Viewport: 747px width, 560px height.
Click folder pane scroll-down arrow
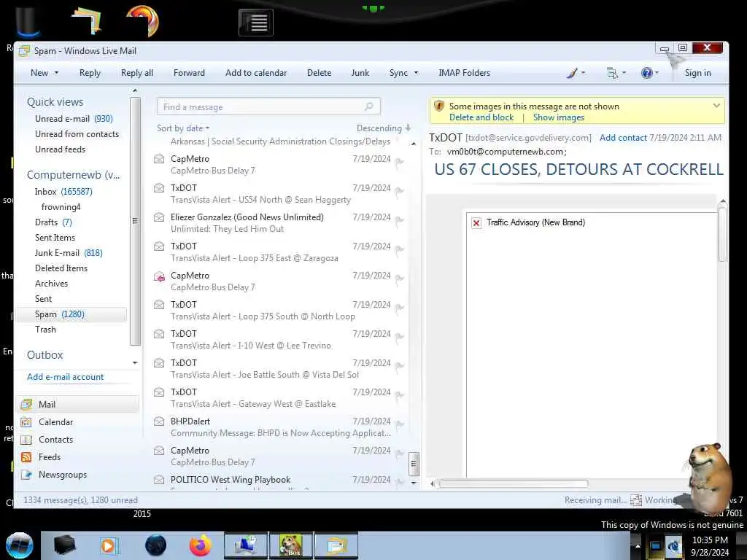(135, 363)
